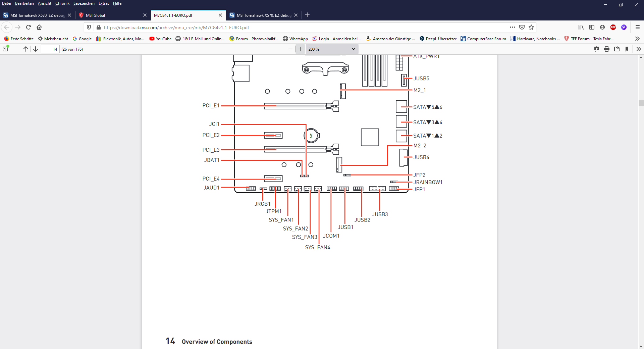Show sidebars from the browser toolbar

tap(592, 27)
